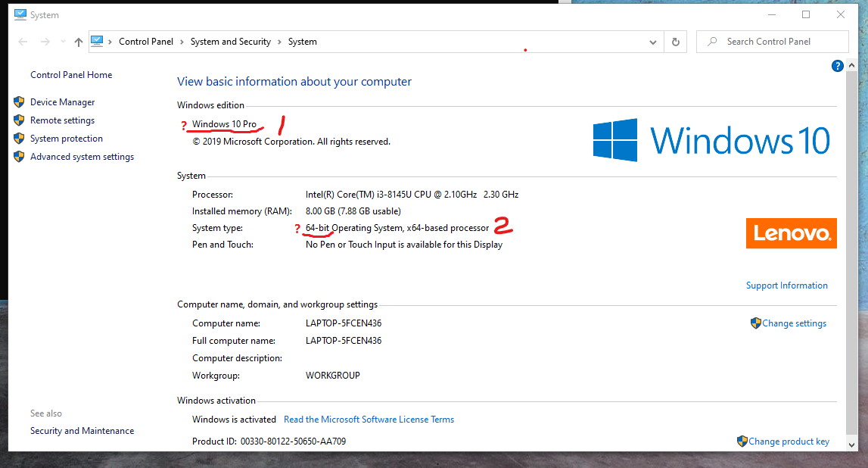The height and width of the screenshot is (468, 868).
Task: Click the vertical scrollbar thumb
Action: [851, 253]
